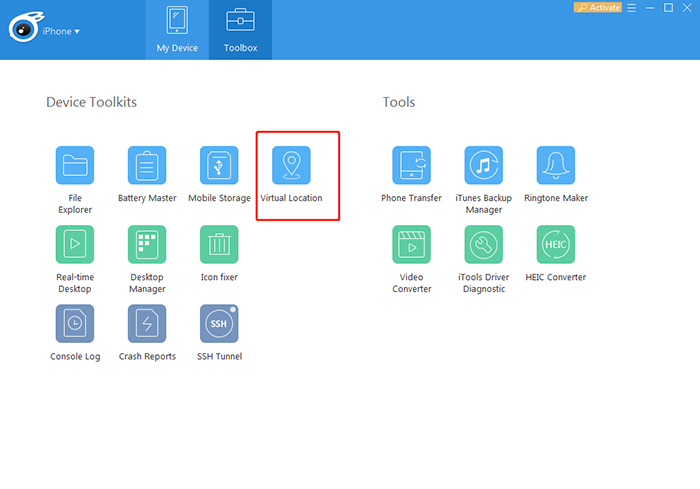Image resolution: width=700 pixels, height=489 pixels.
Task: Launch the Desktop Manager tool
Action: click(x=147, y=244)
